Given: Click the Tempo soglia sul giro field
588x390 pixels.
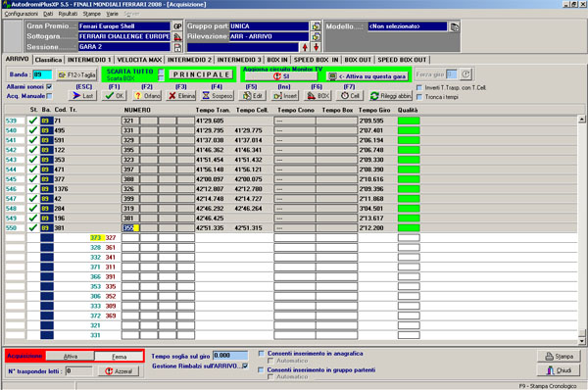Looking at the screenshot, I should [x=230, y=355].
